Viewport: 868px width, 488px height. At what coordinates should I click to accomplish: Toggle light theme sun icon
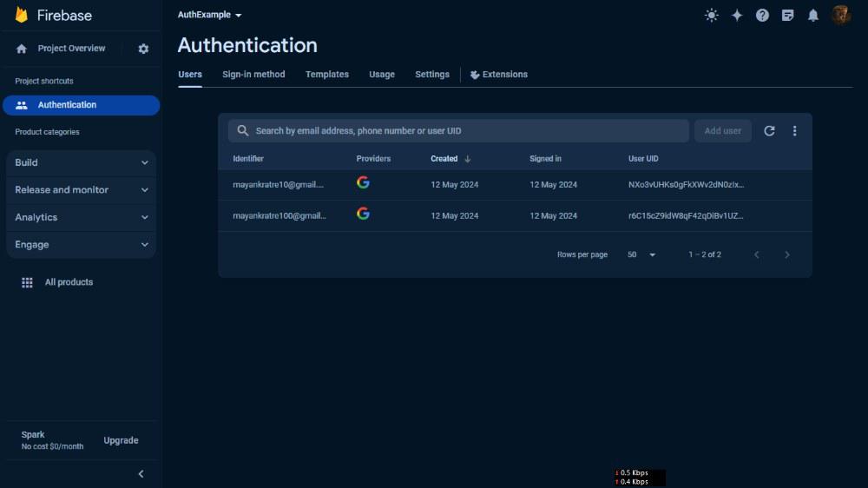[x=712, y=16]
